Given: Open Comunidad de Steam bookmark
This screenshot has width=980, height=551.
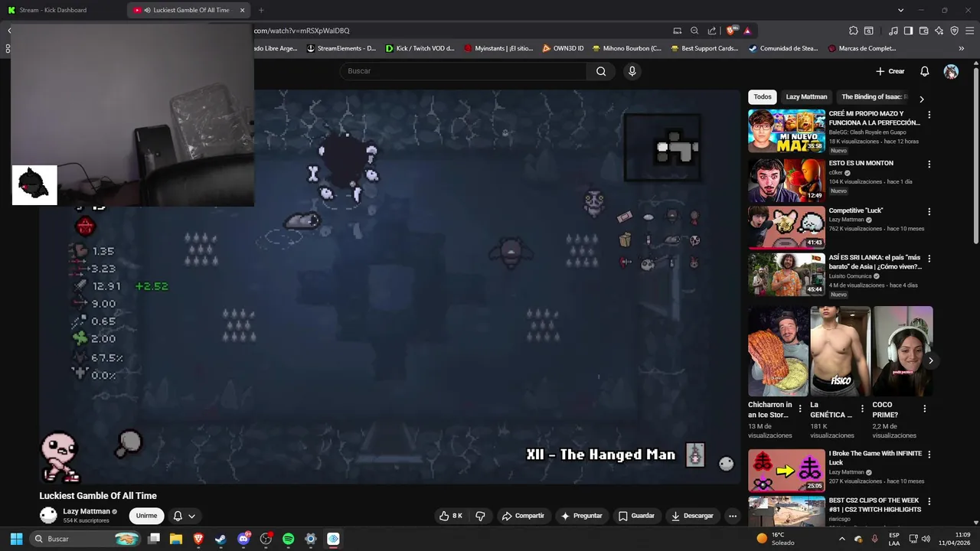Looking at the screenshot, I should click(783, 48).
